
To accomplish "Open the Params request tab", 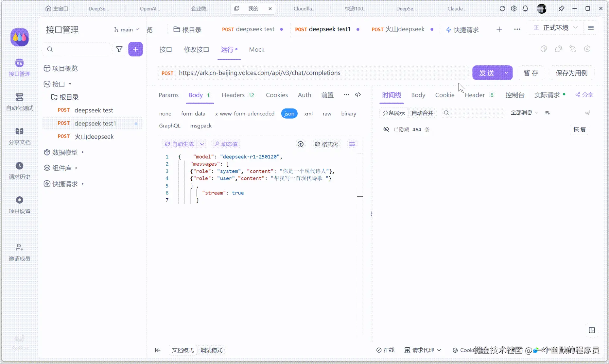I will pyautogui.click(x=169, y=95).
